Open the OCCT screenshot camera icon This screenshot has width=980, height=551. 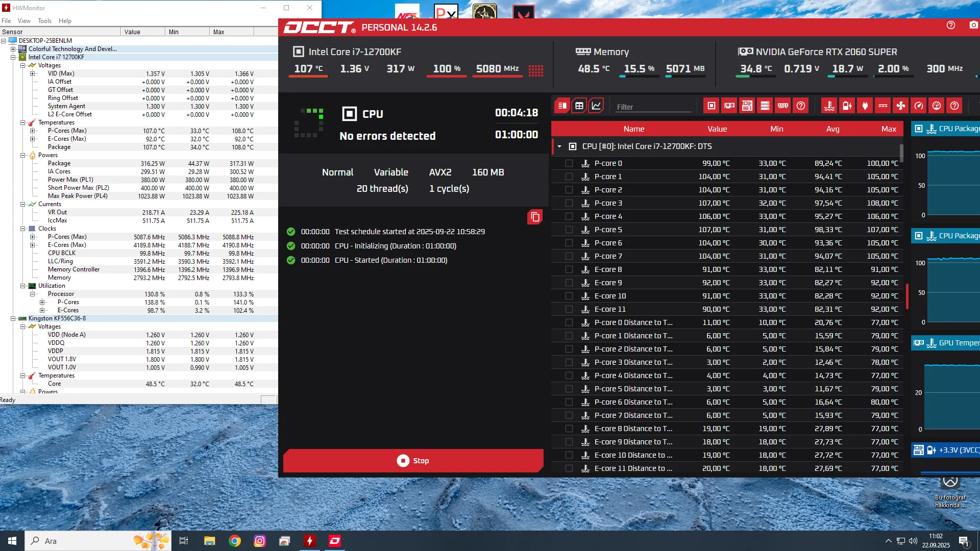[973, 25]
